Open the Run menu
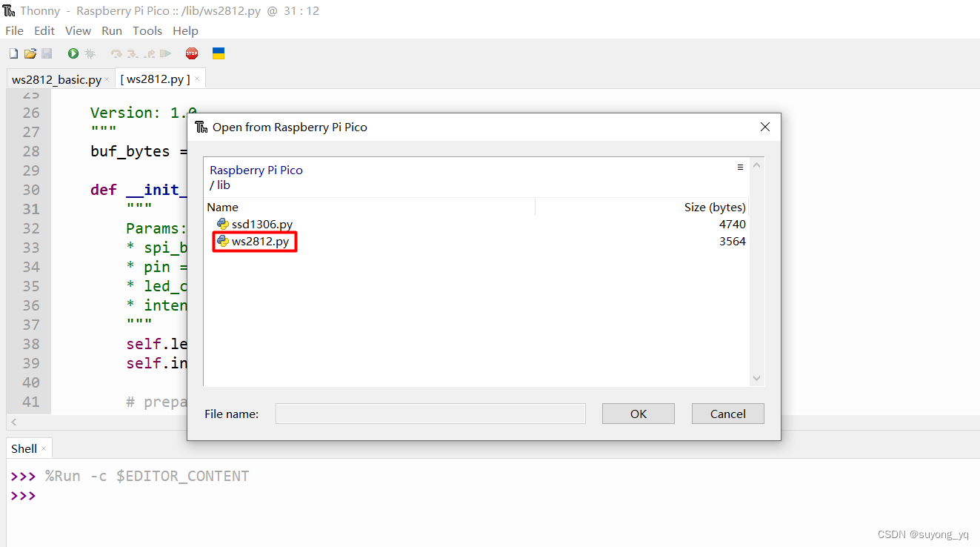The width and height of the screenshot is (980, 547). 112,30
